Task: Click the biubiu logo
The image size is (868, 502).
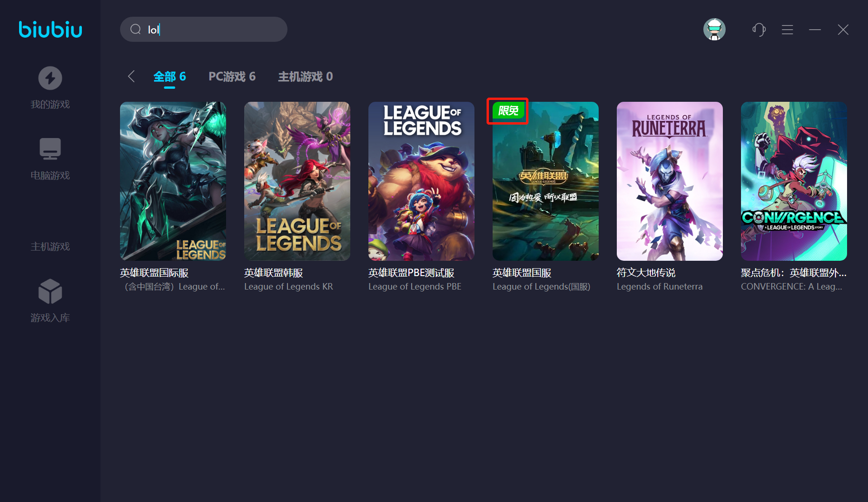Action: click(50, 29)
